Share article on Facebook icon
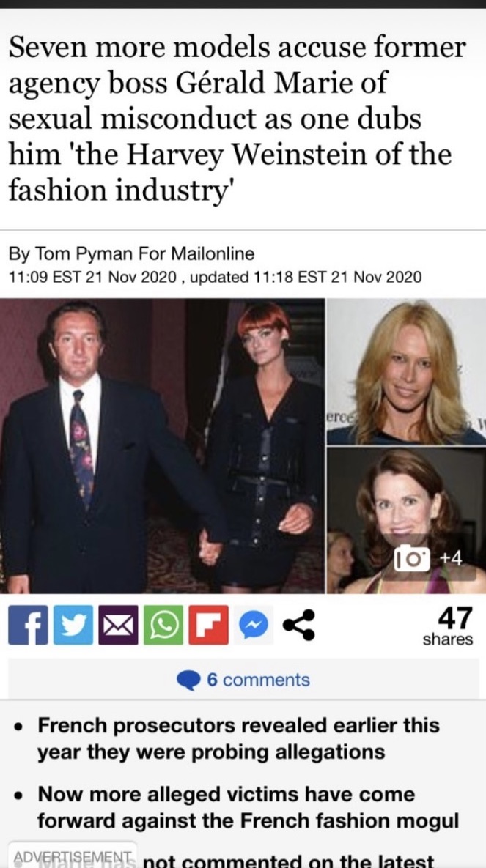This screenshot has width=486, height=868. tap(28, 625)
